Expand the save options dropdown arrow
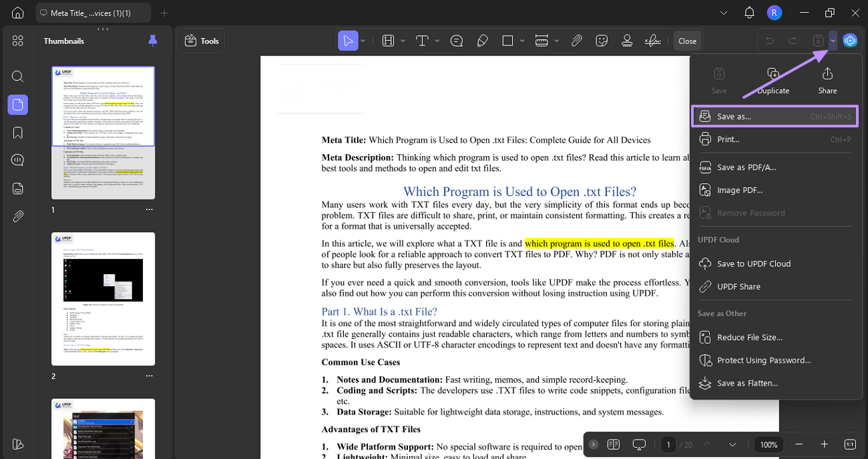 (x=833, y=41)
